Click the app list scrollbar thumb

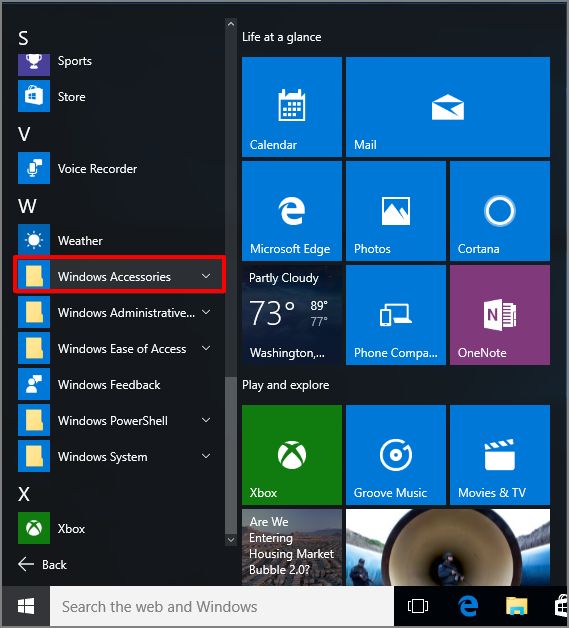231,455
